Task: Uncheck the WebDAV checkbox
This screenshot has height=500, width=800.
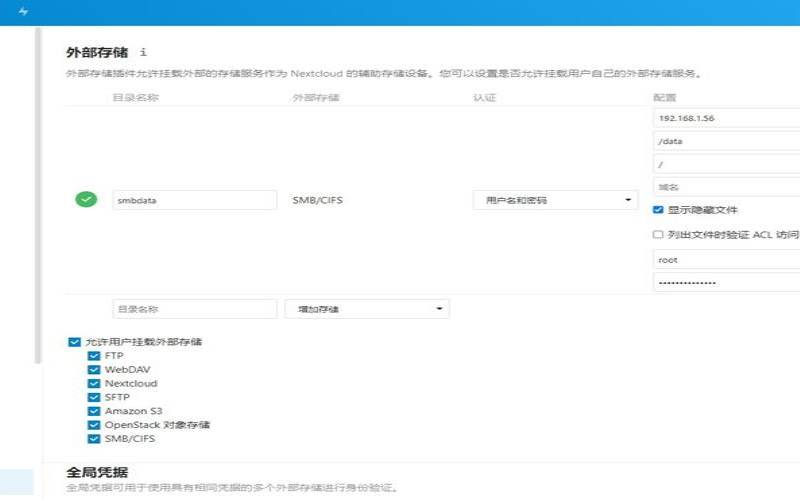Action: [94, 369]
